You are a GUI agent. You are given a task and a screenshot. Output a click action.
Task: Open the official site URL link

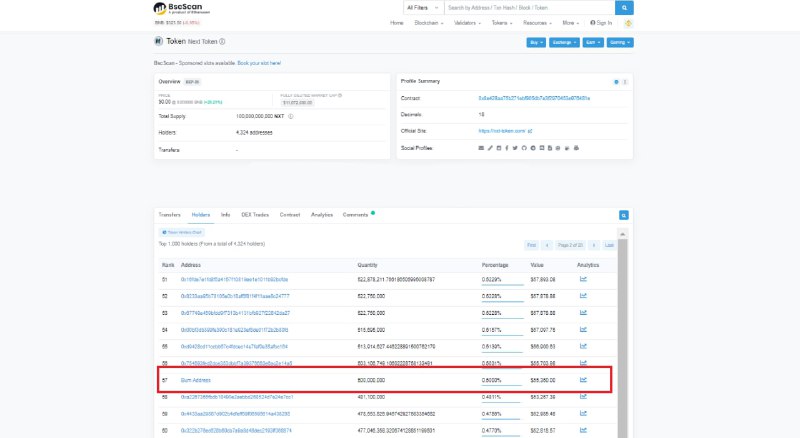pos(502,131)
